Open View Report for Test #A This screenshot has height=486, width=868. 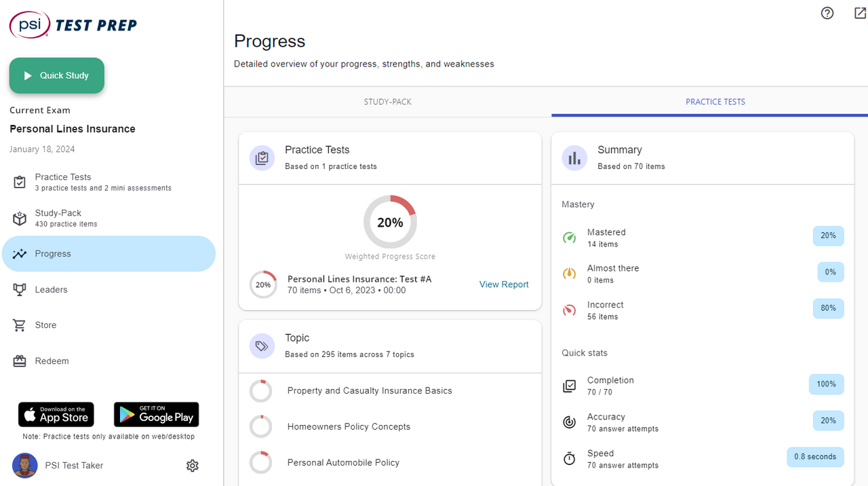click(503, 284)
